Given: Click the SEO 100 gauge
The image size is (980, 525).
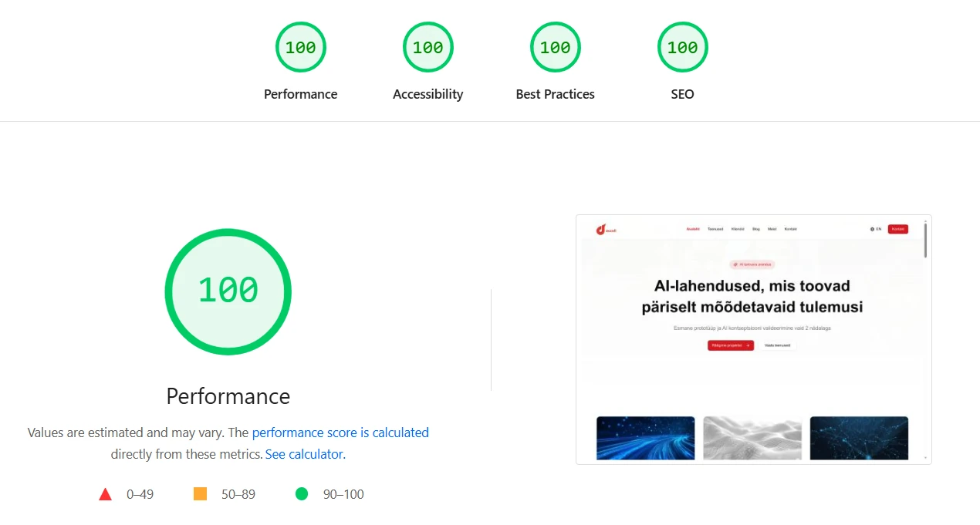Looking at the screenshot, I should 682,47.
